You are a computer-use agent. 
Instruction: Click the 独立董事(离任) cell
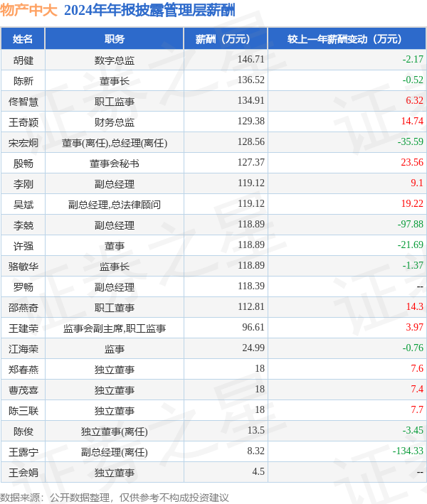tap(115, 431)
